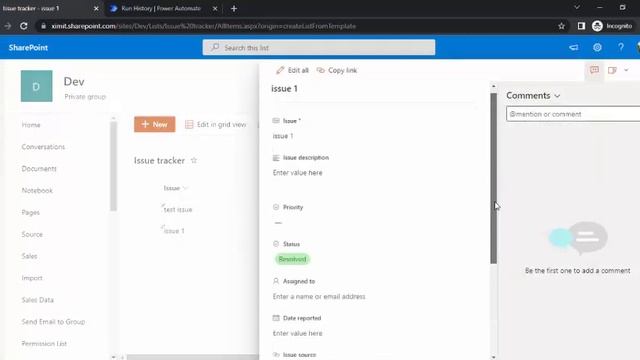Open Conversations in site navigation

click(x=43, y=147)
